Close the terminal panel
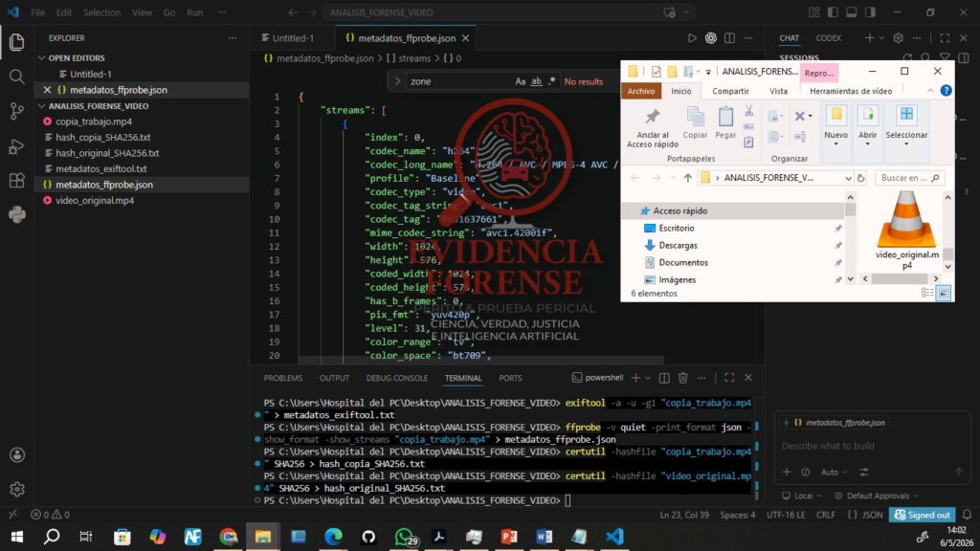The width and height of the screenshot is (980, 551). [x=748, y=378]
